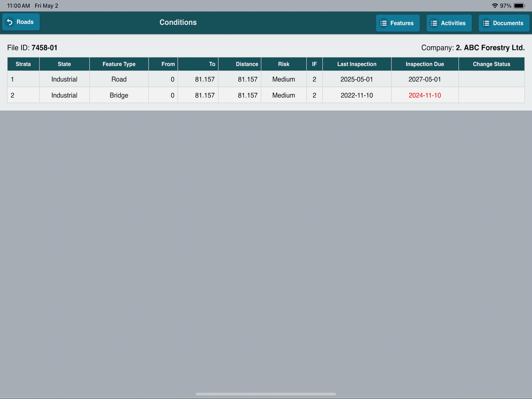Click the Risk column header

[284, 64]
